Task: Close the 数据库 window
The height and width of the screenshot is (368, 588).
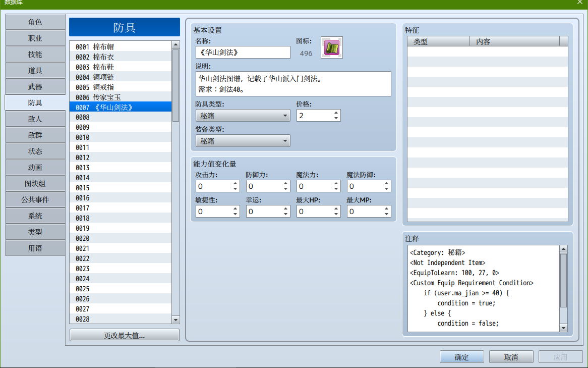Action: click(580, 3)
